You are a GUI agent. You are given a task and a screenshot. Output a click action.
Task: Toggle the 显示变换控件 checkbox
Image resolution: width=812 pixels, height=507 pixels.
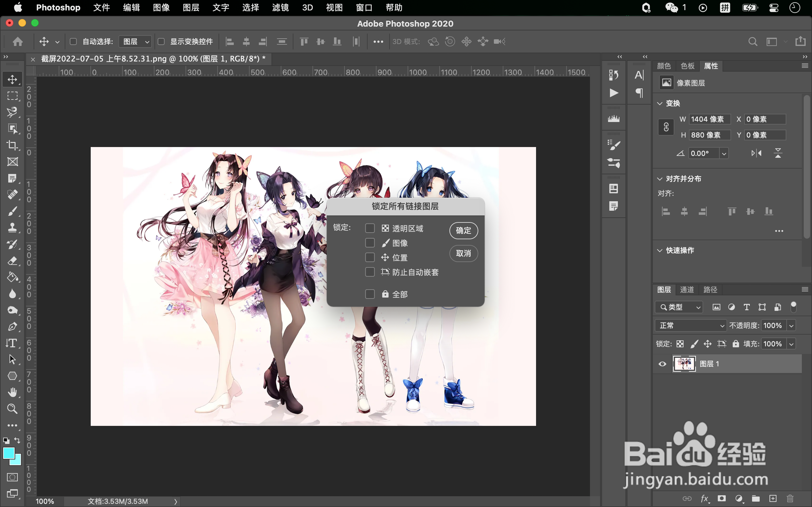[x=161, y=42]
